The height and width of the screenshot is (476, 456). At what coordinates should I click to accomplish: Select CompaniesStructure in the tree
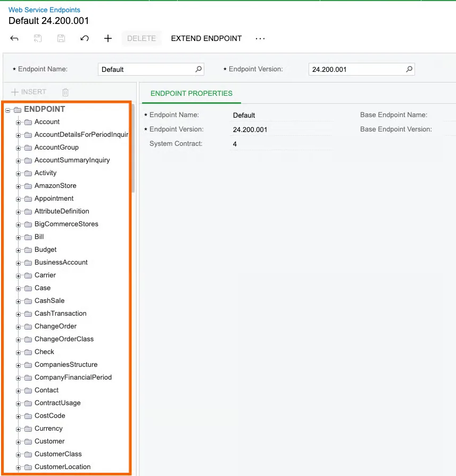pyautogui.click(x=66, y=364)
